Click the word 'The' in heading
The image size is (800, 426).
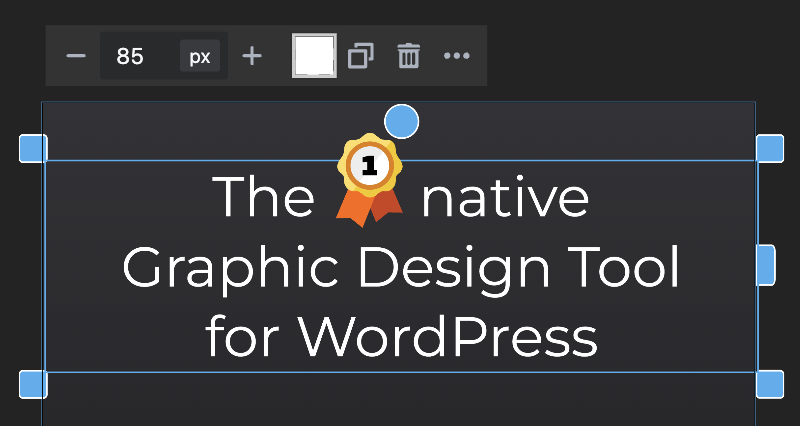click(x=264, y=197)
